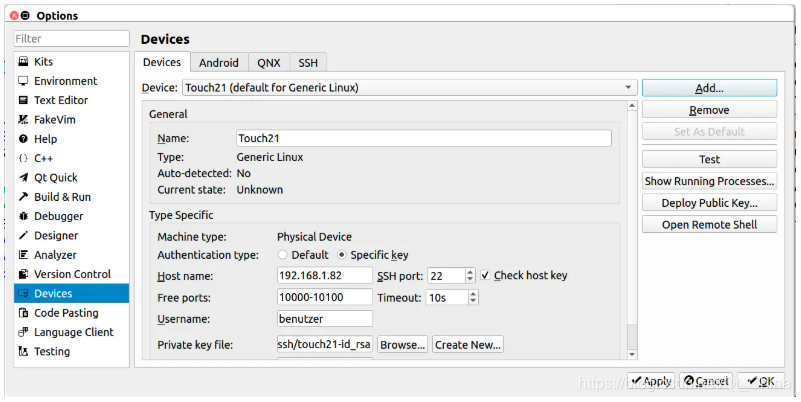Click the Timeout value field

[x=447, y=297]
